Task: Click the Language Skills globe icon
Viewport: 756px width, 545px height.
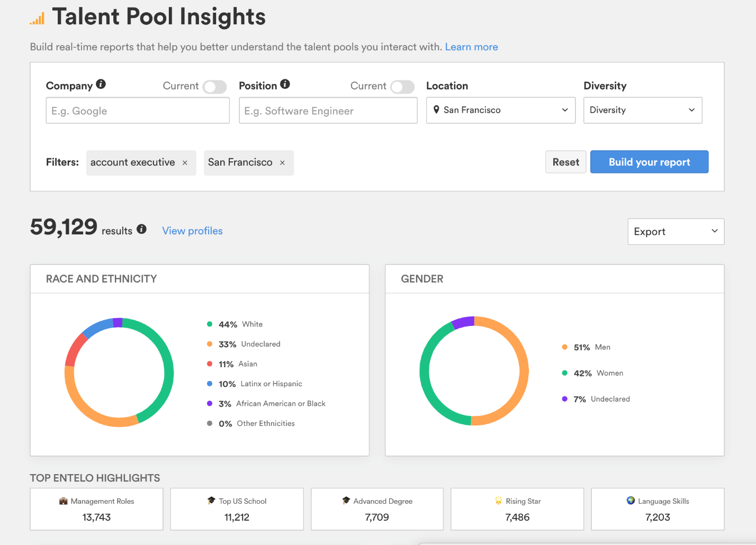Action: pos(631,501)
